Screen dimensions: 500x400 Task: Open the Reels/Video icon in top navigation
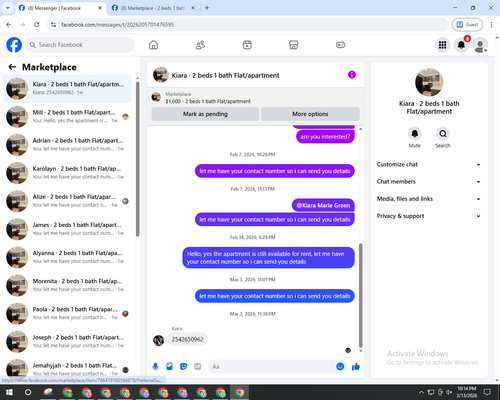pyautogui.click(x=247, y=45)
